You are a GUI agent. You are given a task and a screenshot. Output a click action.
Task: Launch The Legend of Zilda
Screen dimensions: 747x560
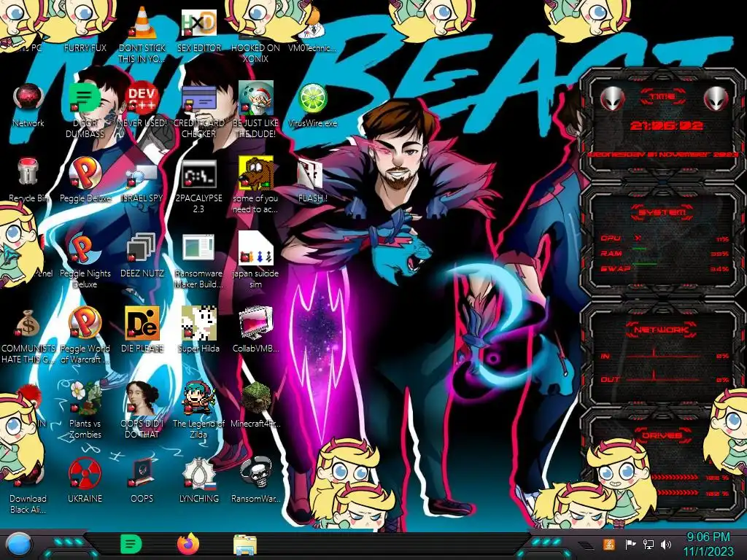(x=199, y=411)
